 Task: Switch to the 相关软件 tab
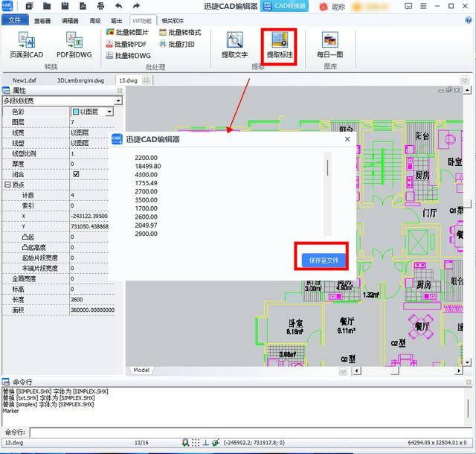173,21
